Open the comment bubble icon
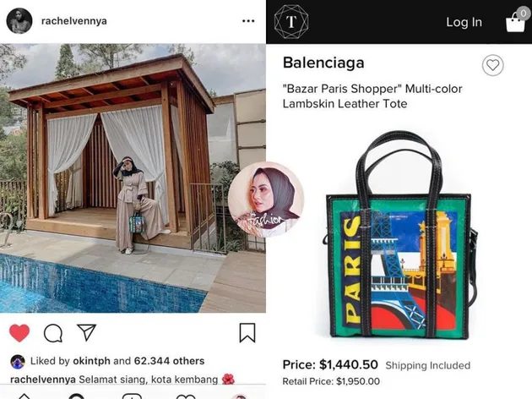The image size is (532, 399). 53,333
